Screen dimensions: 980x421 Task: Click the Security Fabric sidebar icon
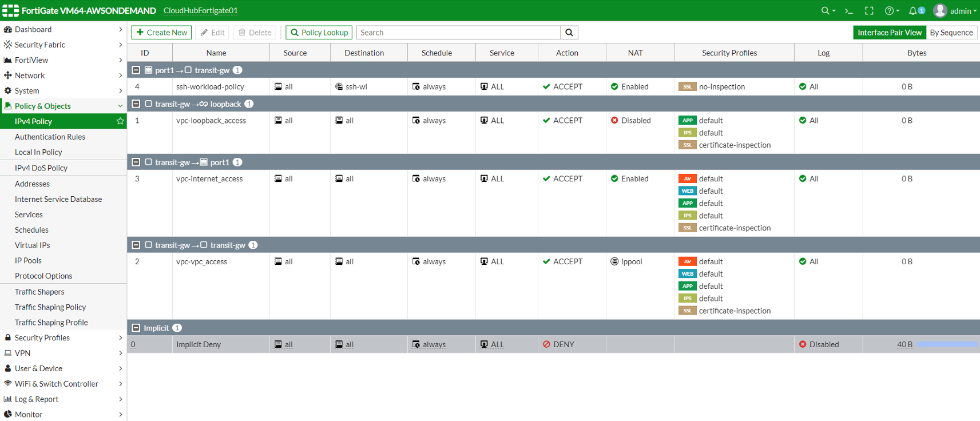click(7, 45)
